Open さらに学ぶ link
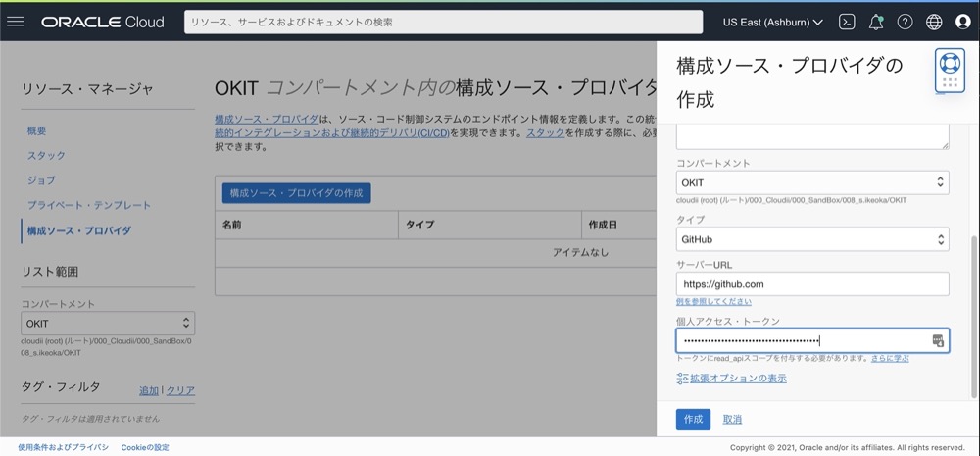The height and width of the screenshot is (456, 980). click(890, 358)
